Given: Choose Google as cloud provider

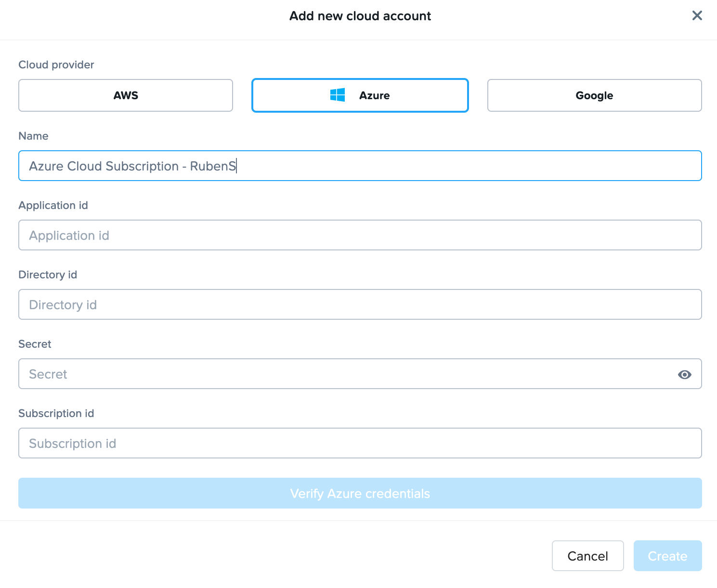Looking at the screenshot, I should click(594, 95).
